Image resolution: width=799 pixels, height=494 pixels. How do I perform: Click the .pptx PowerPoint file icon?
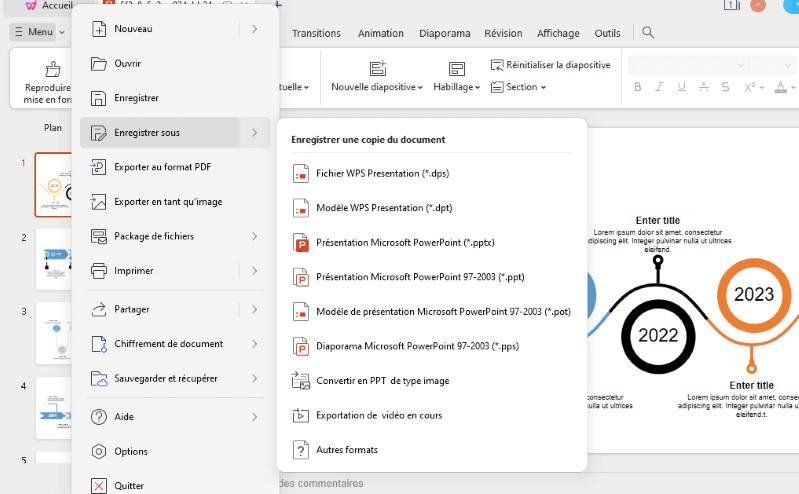301,243
